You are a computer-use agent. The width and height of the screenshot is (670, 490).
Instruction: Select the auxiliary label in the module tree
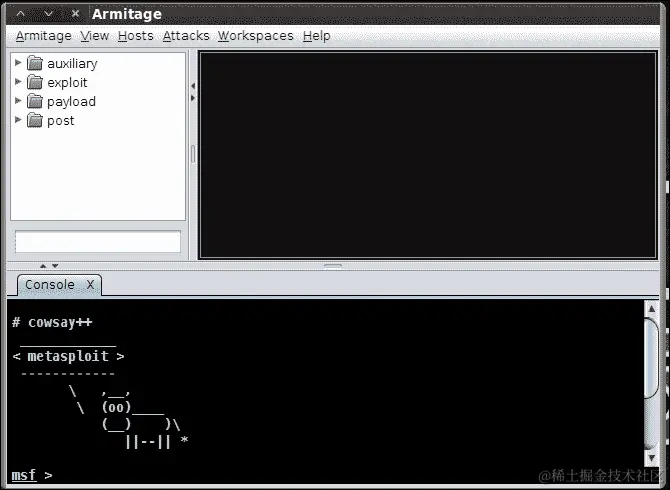click(72, 64)
